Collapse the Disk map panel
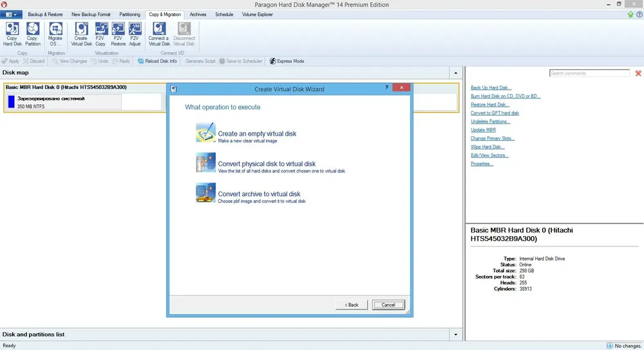644x350 pixels. [x=455, y=73]
